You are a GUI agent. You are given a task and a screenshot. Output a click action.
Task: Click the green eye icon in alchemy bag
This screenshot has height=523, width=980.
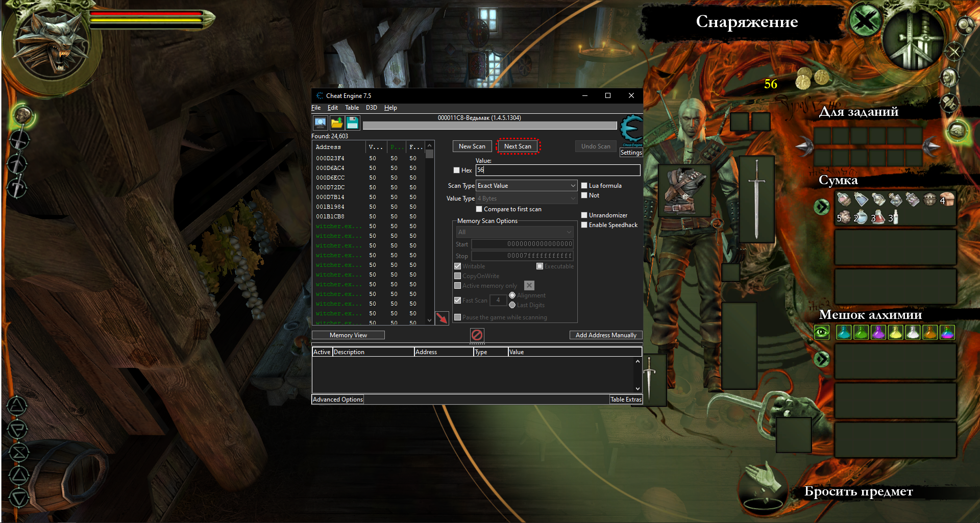click(822, 333)
